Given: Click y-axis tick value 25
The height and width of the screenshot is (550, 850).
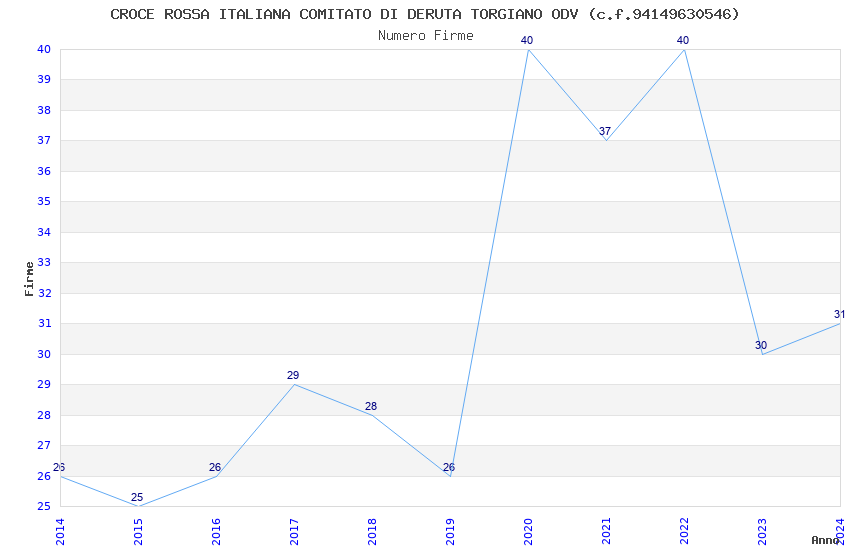Looking at the screenshot, I should click(44, 507).
